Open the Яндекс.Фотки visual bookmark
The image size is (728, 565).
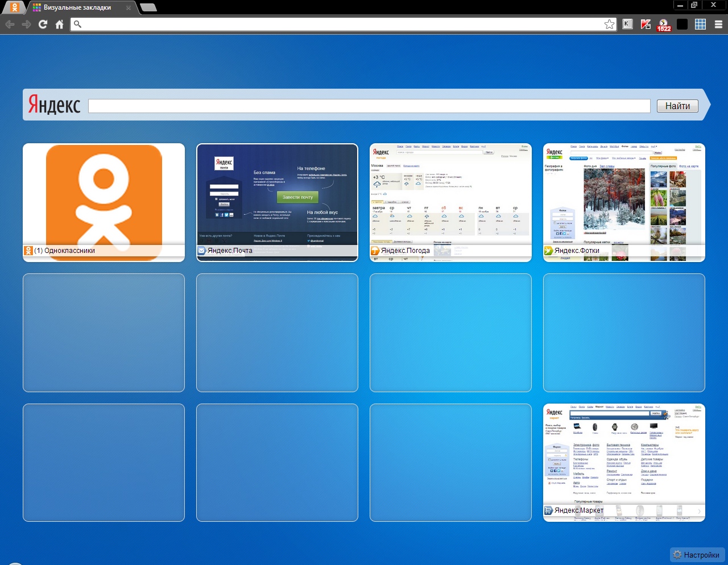(x=624, y=202)
